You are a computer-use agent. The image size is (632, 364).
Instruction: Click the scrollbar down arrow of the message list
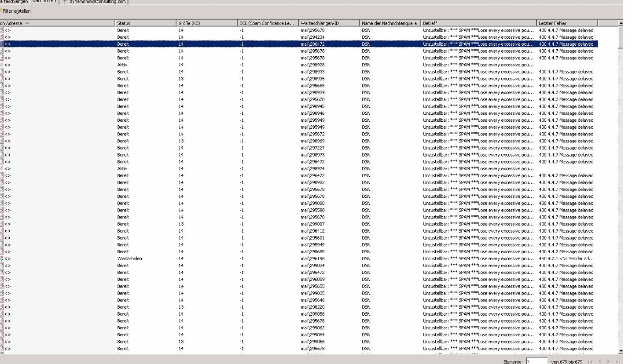pyautogui.click(x=621, y=350)
